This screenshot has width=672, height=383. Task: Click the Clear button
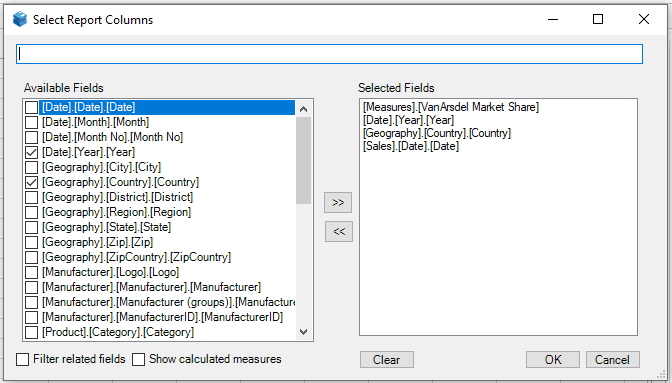[x=387, y=359]
